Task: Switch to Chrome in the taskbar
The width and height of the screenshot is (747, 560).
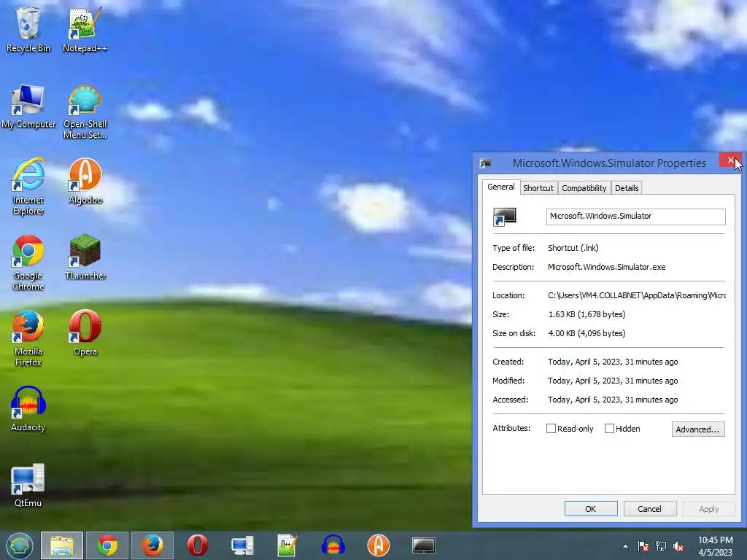Action: (x=107, y=545)
